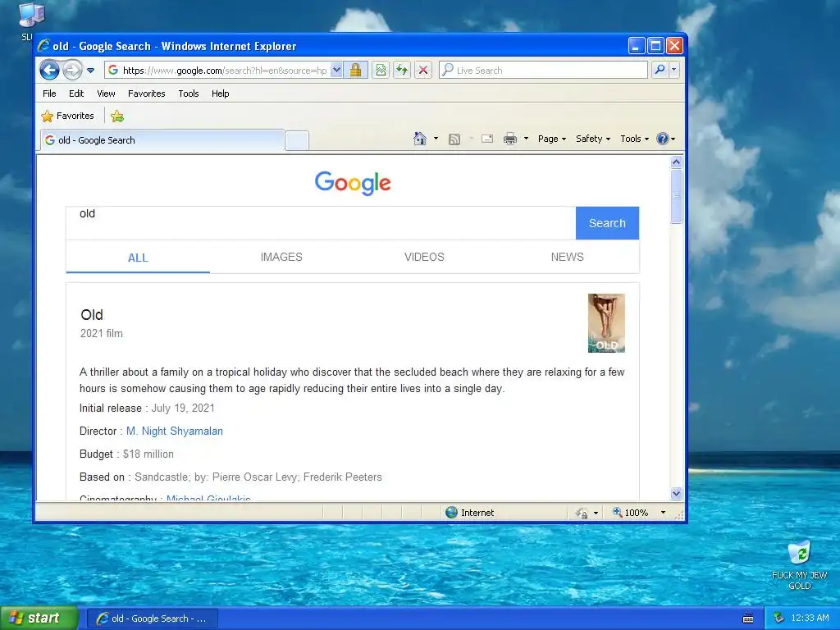Click the Print icon
This screenshot has width=840, height=630.
[510, 139]
